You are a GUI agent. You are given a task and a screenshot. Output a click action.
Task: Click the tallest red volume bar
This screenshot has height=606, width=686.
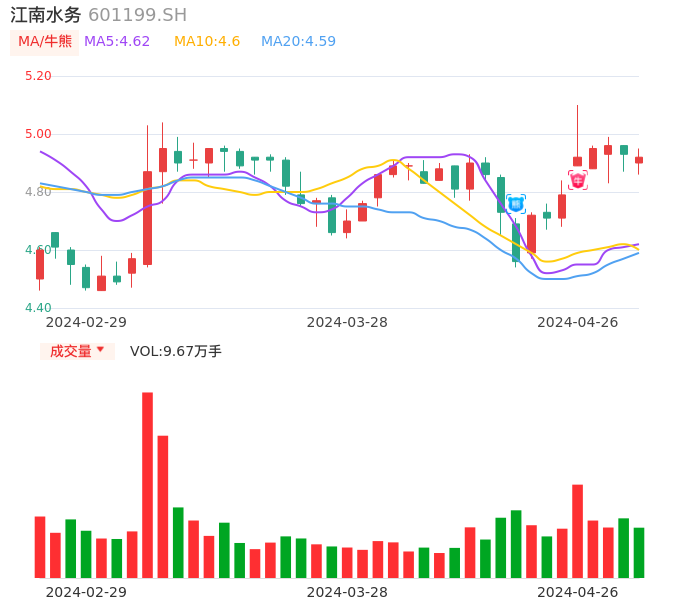(147, 485)
